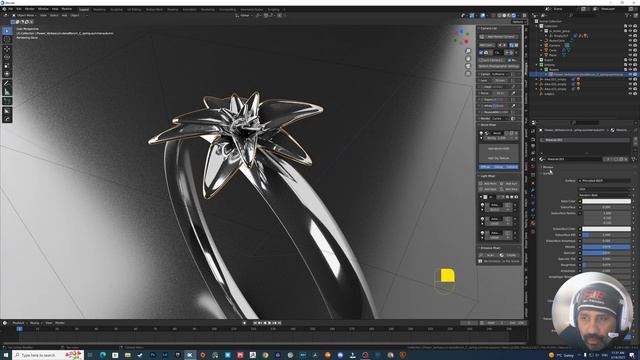640x360 pixels.
Task: Open the Random Walk subsurface method dropdown
Action: pos(604,195)
